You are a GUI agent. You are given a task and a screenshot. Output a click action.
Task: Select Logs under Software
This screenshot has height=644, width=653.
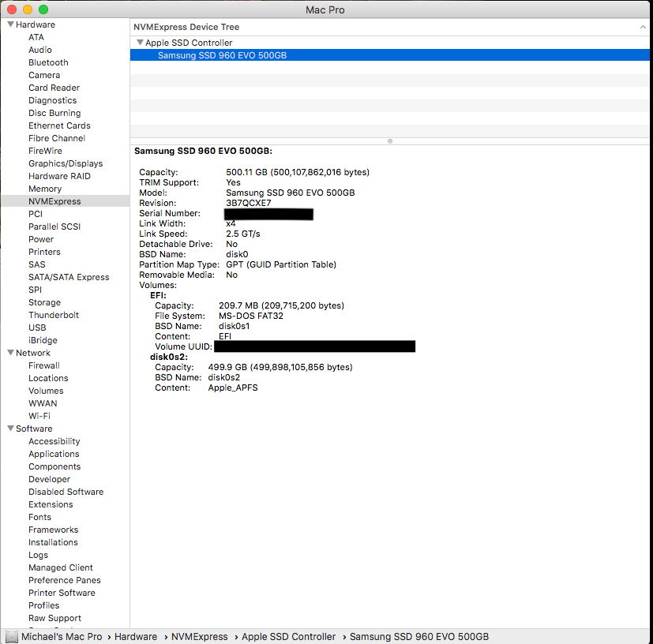click(x=39, y=555)
